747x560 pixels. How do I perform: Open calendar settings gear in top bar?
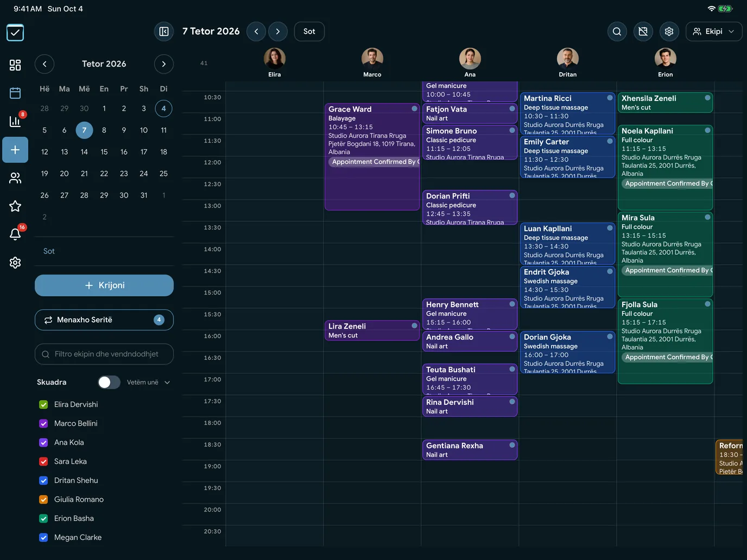(x=669, y=31)
